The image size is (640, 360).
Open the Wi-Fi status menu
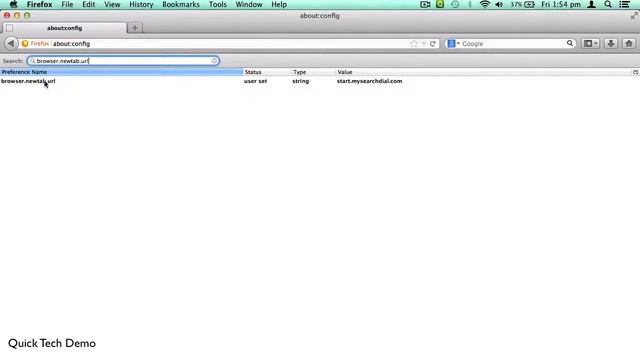[x=484, y=4]
